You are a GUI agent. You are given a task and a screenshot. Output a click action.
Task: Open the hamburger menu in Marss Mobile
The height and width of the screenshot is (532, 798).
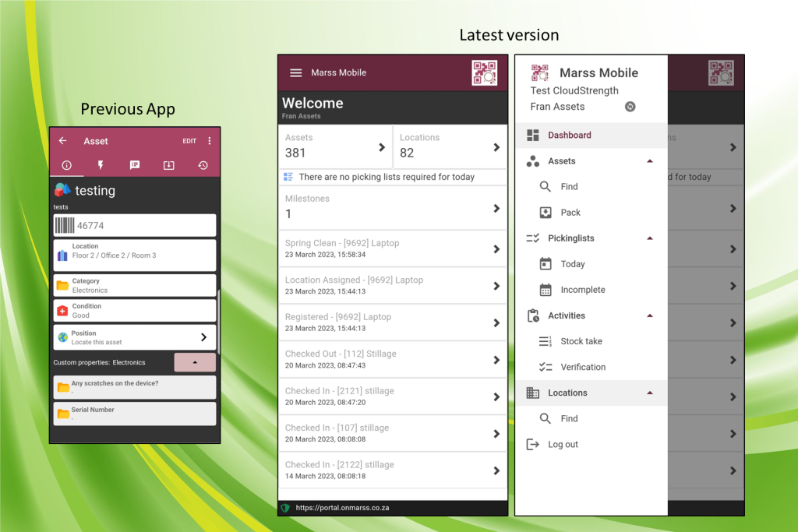tap(295, 72)
